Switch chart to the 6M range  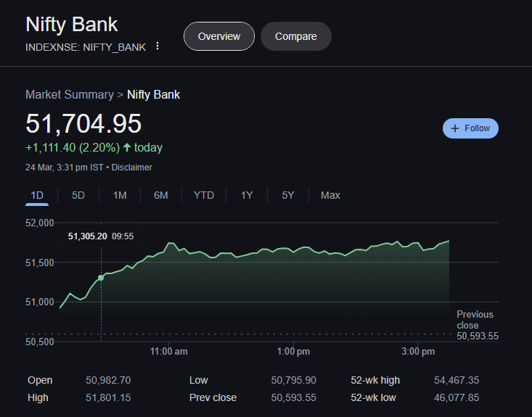pyautogui.click(x=161, y=195)
